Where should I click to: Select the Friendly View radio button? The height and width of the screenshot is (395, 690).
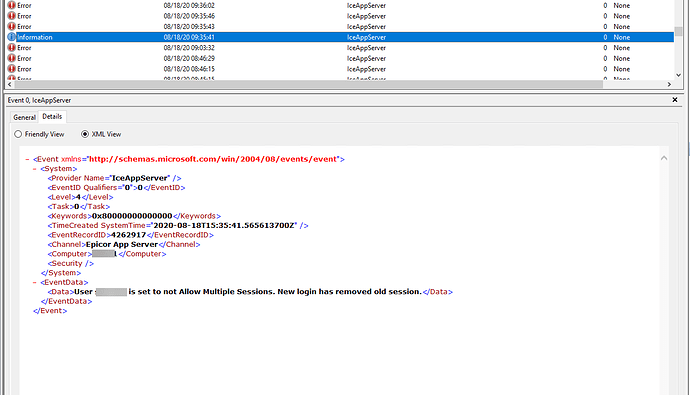(x=18, y=134)
